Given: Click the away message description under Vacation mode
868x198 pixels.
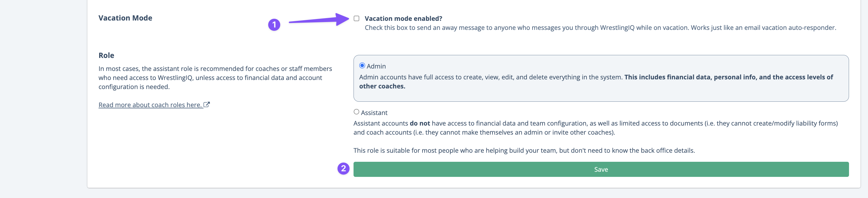Looking at the screenshot, I should (x=600, y=28).
